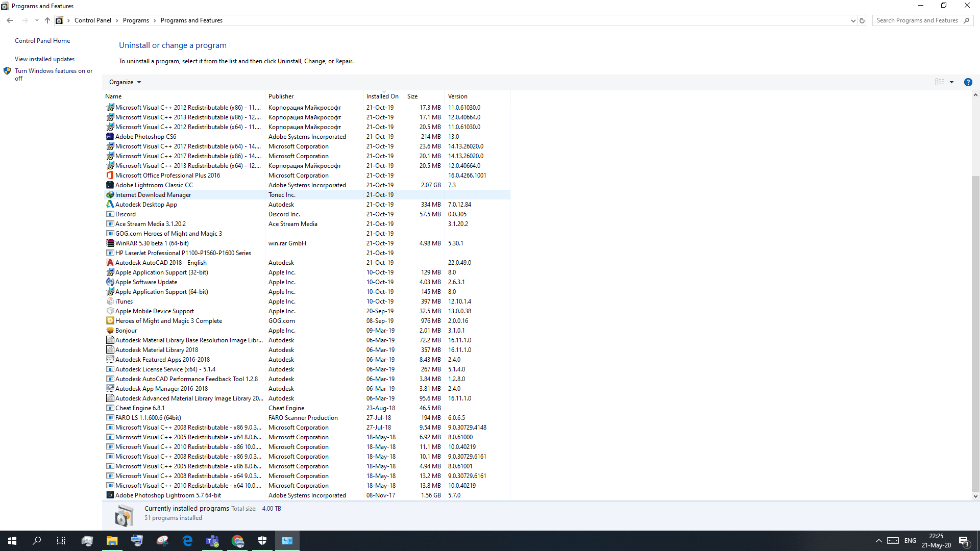Sort the list by Installed On column
Image resolution: width=980 pixels, height=551 pixels.
(x=383, y=96)
